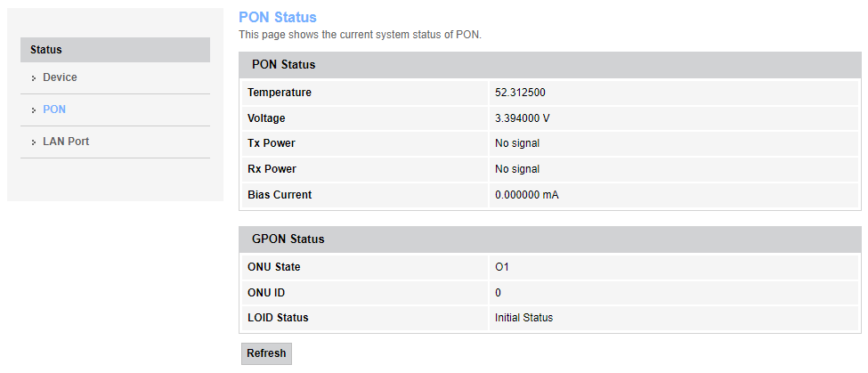
Task: Click the Temperature row label
Action: (x=280, y=93)
